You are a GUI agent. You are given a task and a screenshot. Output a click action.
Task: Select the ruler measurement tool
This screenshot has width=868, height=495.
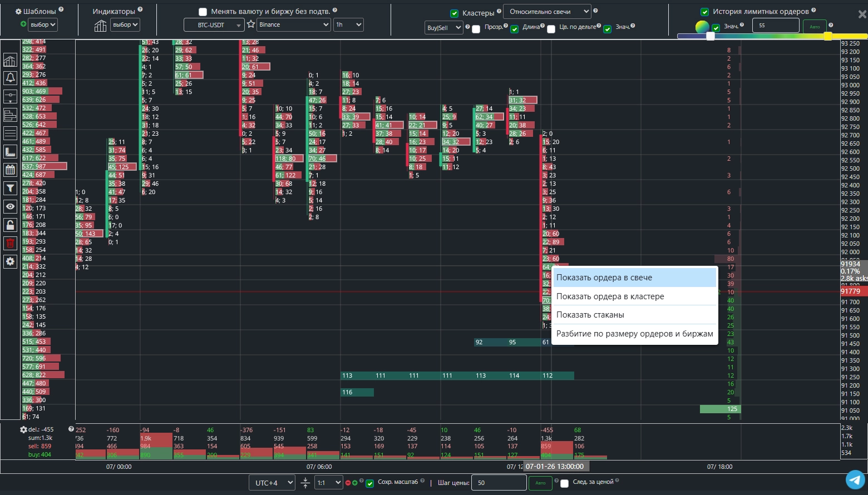point(10,152)
